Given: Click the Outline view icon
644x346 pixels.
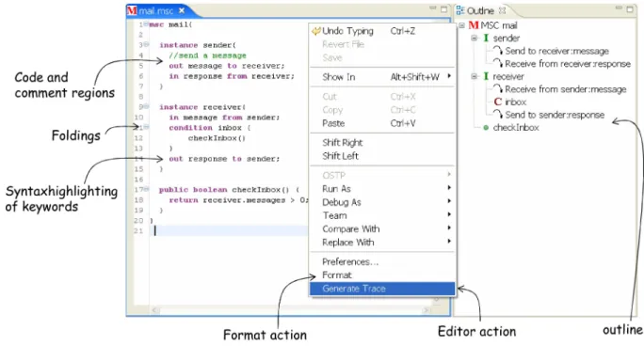Looking at the screenshot, I should (x=460, y=10).
